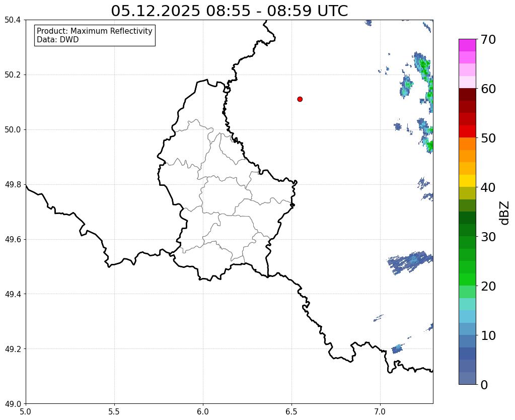Click the red station marker dot
The width and height of the screenshot is (515, 420).
point(300,99)
